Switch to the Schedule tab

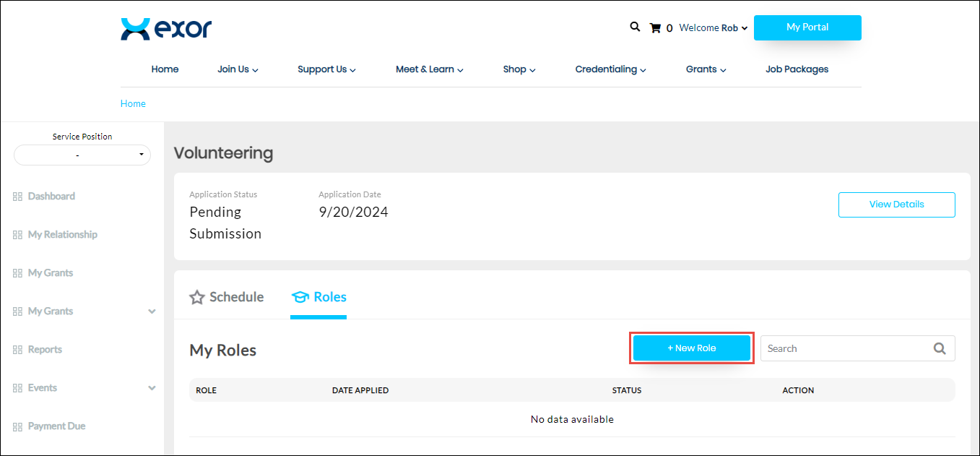pos(227,297)
